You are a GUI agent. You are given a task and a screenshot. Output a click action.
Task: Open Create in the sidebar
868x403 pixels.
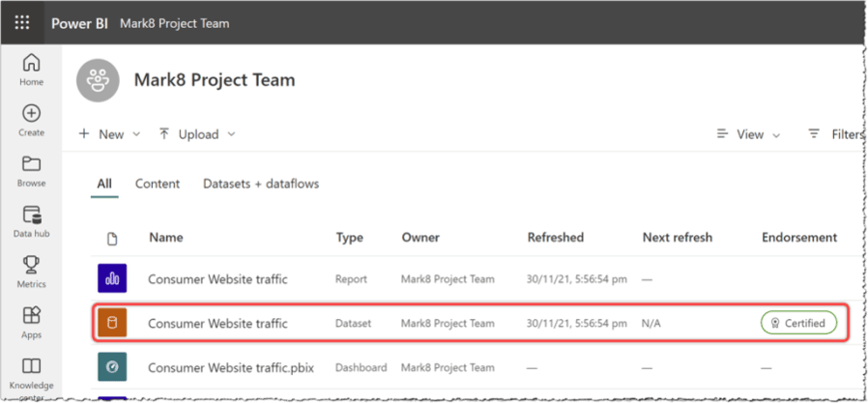coord(32,121)
